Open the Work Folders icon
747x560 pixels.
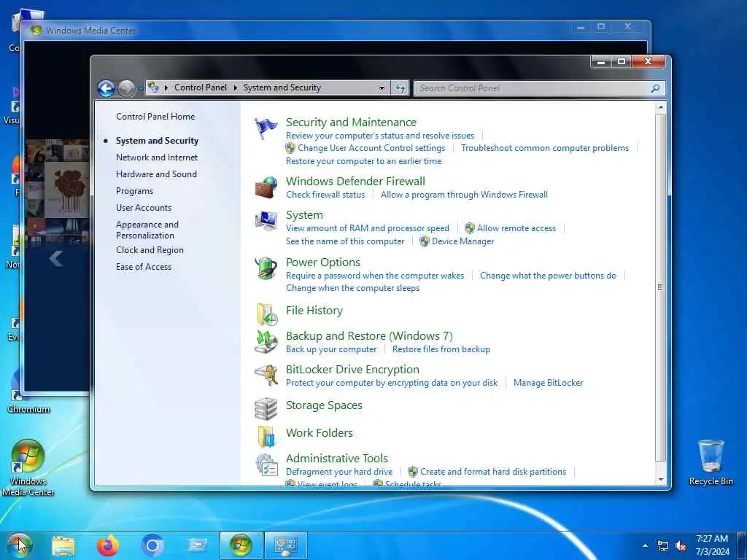[x=266, y=436]
